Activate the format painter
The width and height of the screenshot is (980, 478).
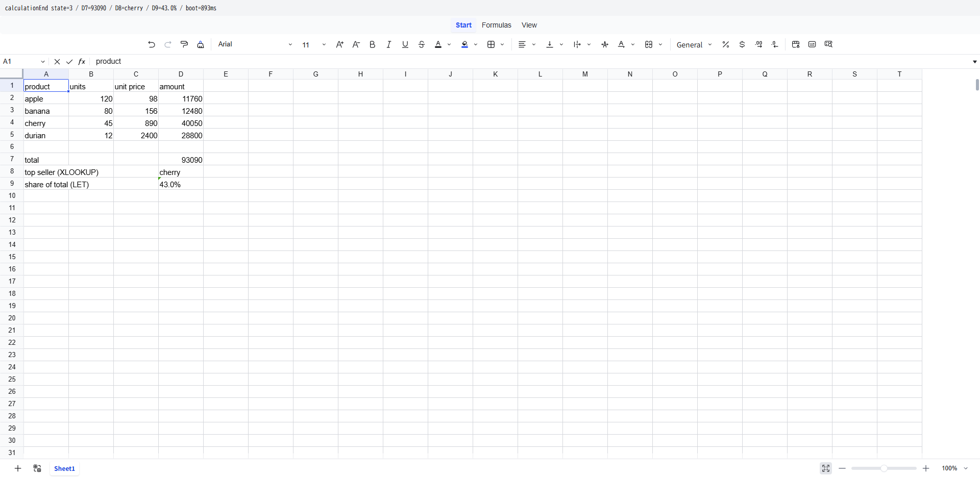(184, 44)
